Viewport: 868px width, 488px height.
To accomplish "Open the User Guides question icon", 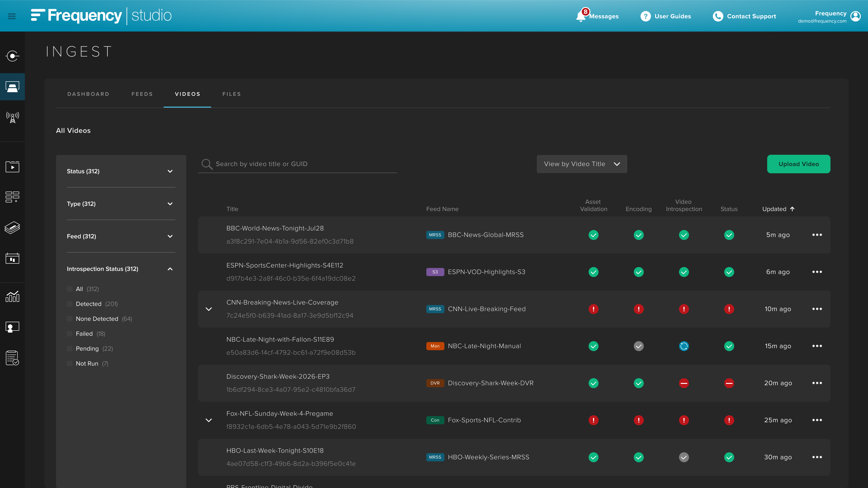I will coord(645,16).
